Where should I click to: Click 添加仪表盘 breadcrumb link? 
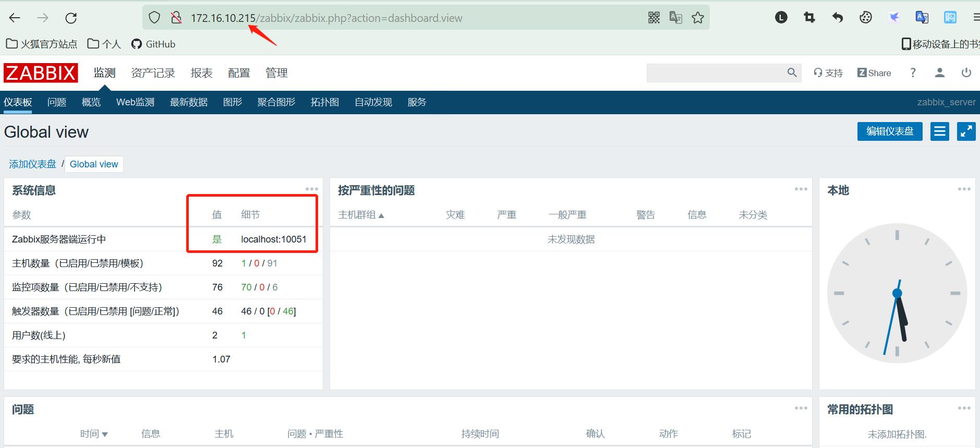tap(32, 164)
